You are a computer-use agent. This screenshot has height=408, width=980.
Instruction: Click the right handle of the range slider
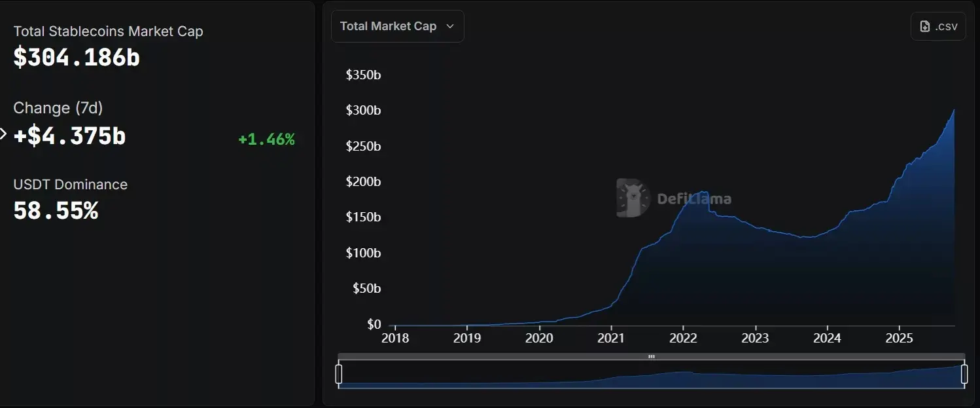point(964,374)
